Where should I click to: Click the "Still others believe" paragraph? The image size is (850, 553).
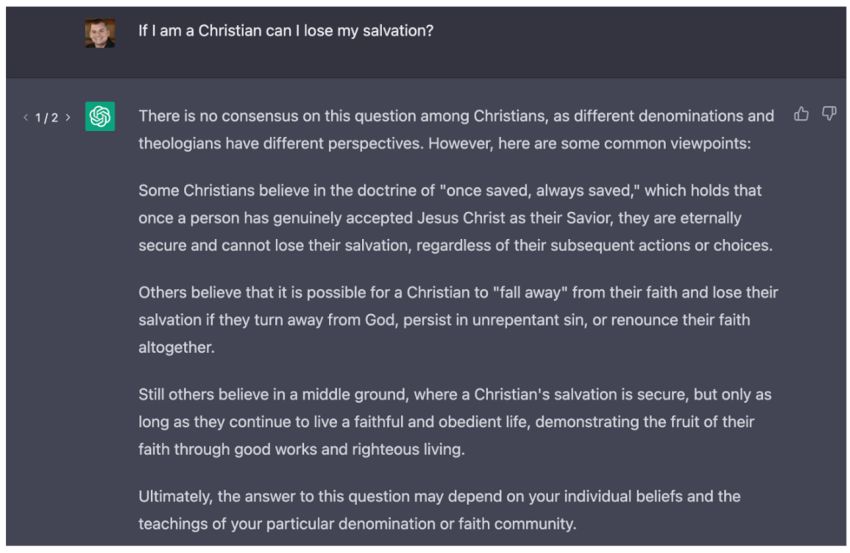pos(455,422)
